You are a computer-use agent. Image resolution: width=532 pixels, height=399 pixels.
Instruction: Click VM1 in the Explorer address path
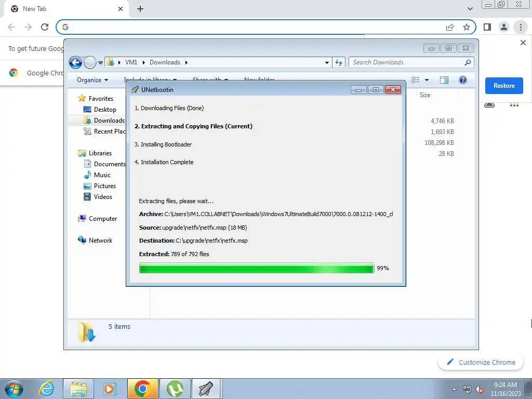coord(131,62)
